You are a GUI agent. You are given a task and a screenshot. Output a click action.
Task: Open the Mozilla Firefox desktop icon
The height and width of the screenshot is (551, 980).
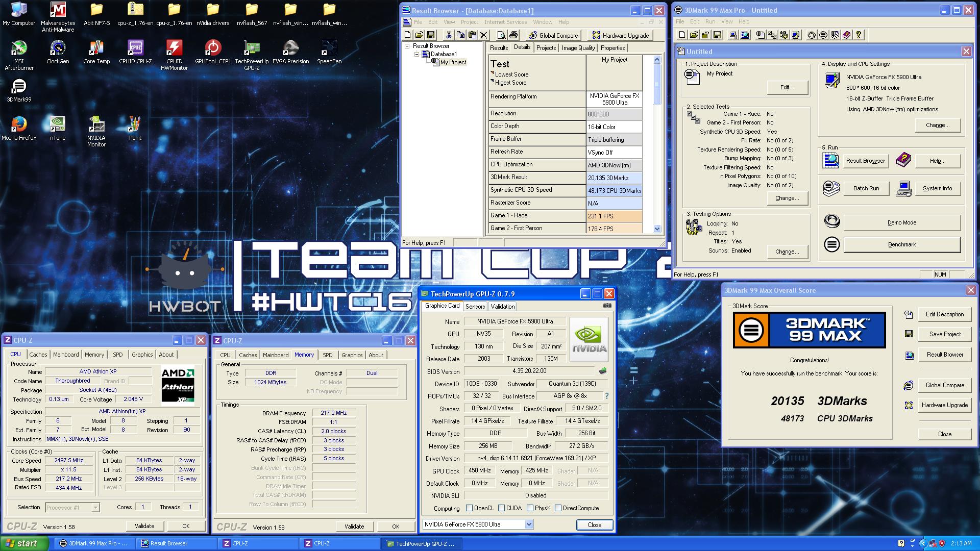click(x=19, y=129)
